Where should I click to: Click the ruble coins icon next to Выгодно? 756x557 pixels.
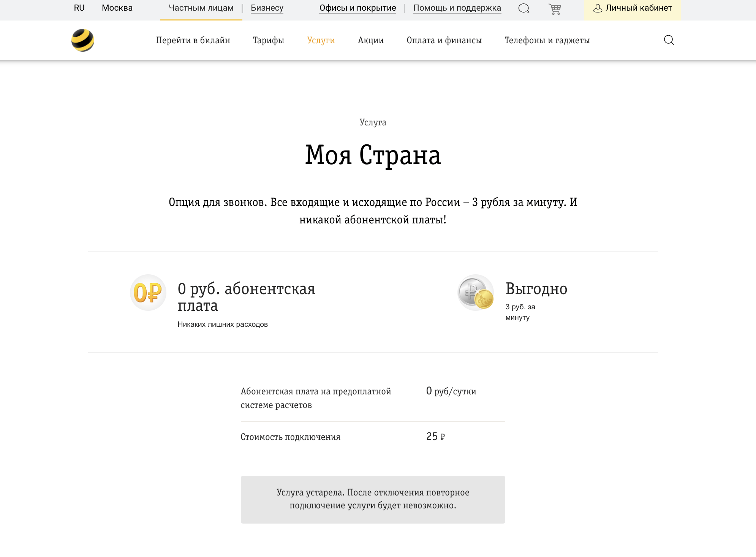click(475, 293)
